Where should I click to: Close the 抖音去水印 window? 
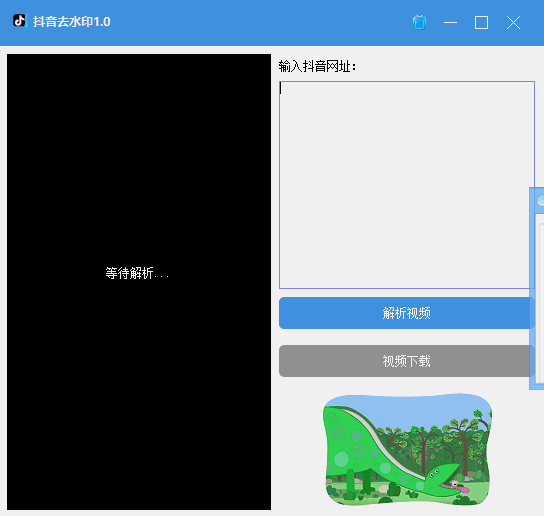coord(513,23)
